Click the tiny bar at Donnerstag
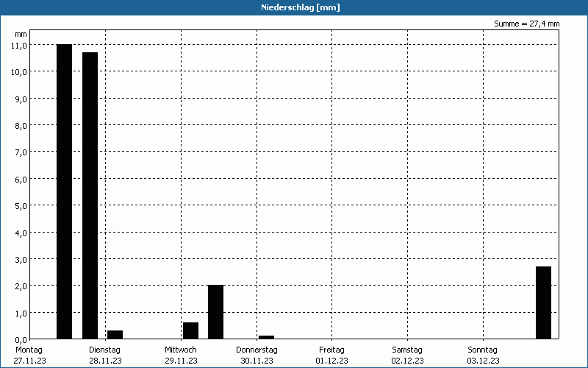The width and height of the screenshot is (588, 368). pyautogui.click(x=266, y=337)
